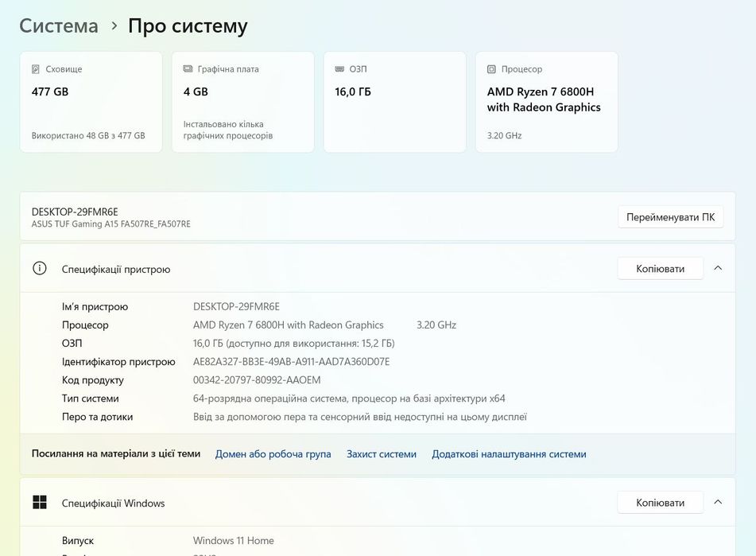Collapse the Специфікації Windows section
Image resolution: width=756 pixels, height=556 pixels.
coord(718,503)
